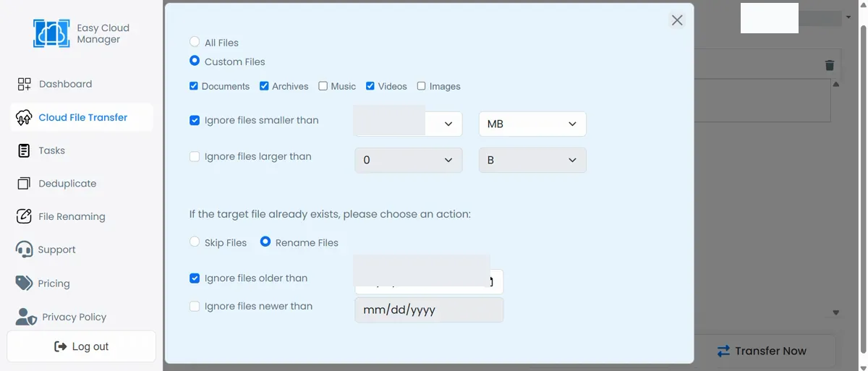Click the Privacy Policy user-lock icon

click(26, 317)
